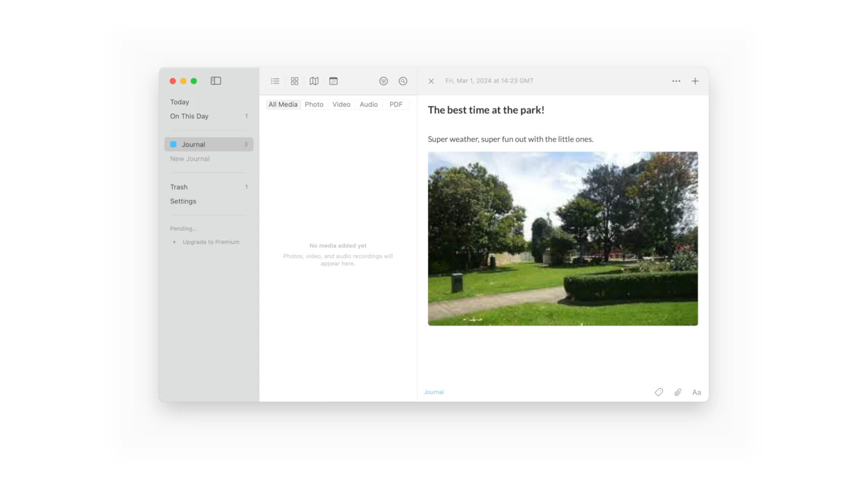Open tag options for this entry
Image resolution: width=868 pixels, height=488 pixels.
click(658, 392)
